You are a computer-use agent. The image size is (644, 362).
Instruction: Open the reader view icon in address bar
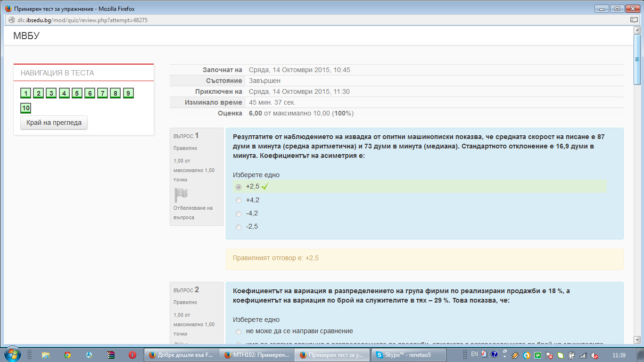click(x=634, y=20)
